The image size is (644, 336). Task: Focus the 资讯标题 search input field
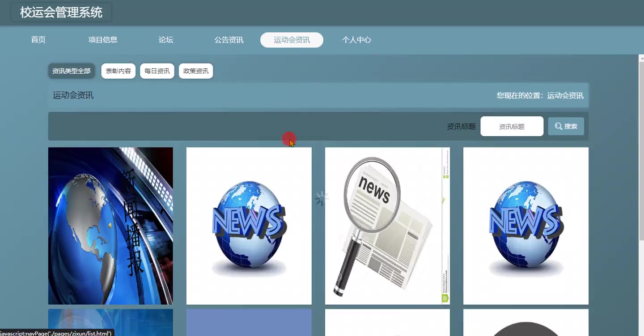[512, 126]
